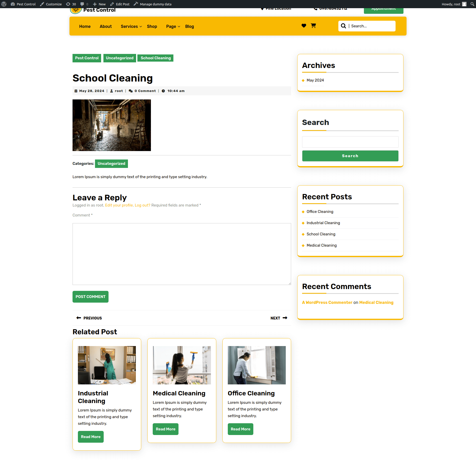Image resolution: width=476 pixels, height=469 pixels.
Task: Click inside the Comment text area
Action: (x=182, y=254)
